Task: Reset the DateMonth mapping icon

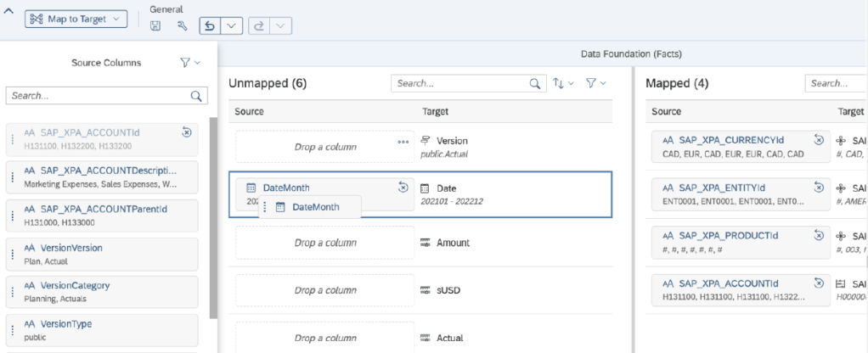Action: 403,187
